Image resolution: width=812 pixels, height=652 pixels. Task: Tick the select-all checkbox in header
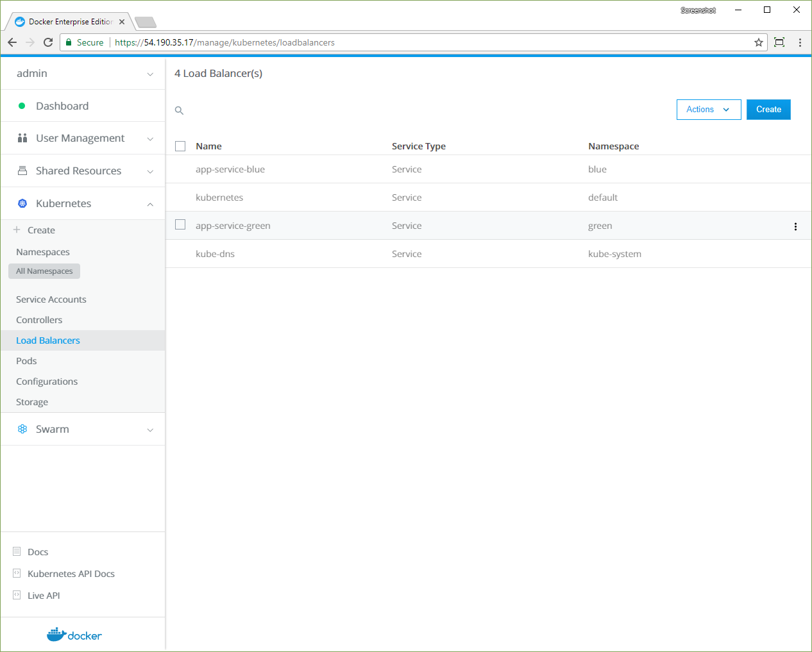click(180, 146)
